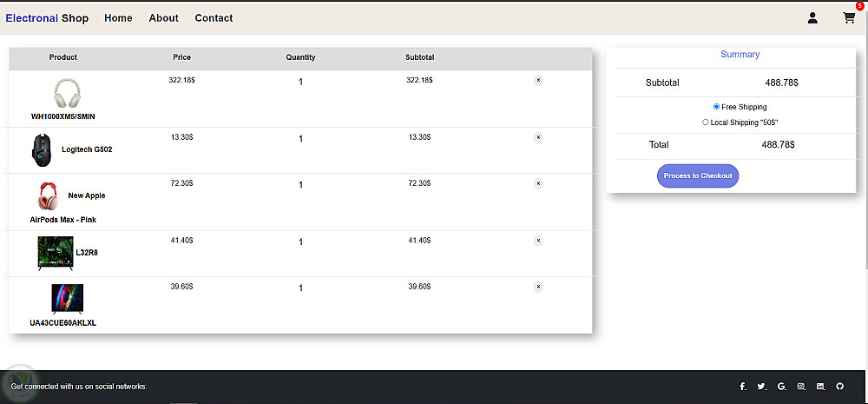Image resolution: width=868 pixels, height=404 pixels.
Task: Open the GitHub social icon
Action: (x=839, y=387)
